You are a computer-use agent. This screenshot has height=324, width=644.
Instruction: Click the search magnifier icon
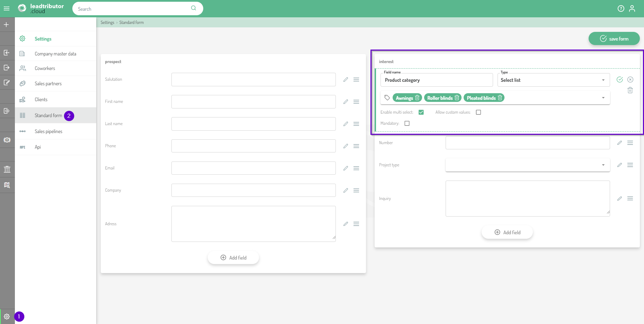click(194, 8)
